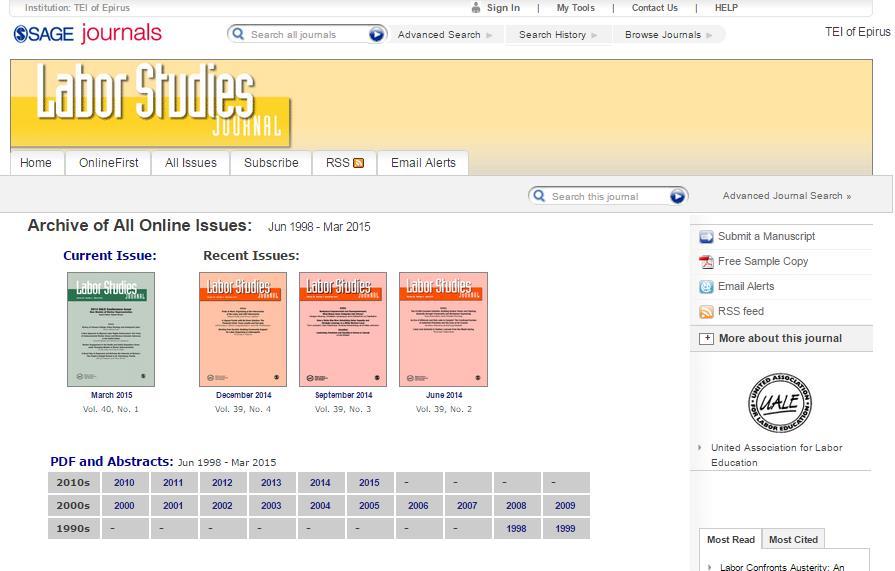Open March 2015 current issue cover
895x571 pixels.
(111, 329)
